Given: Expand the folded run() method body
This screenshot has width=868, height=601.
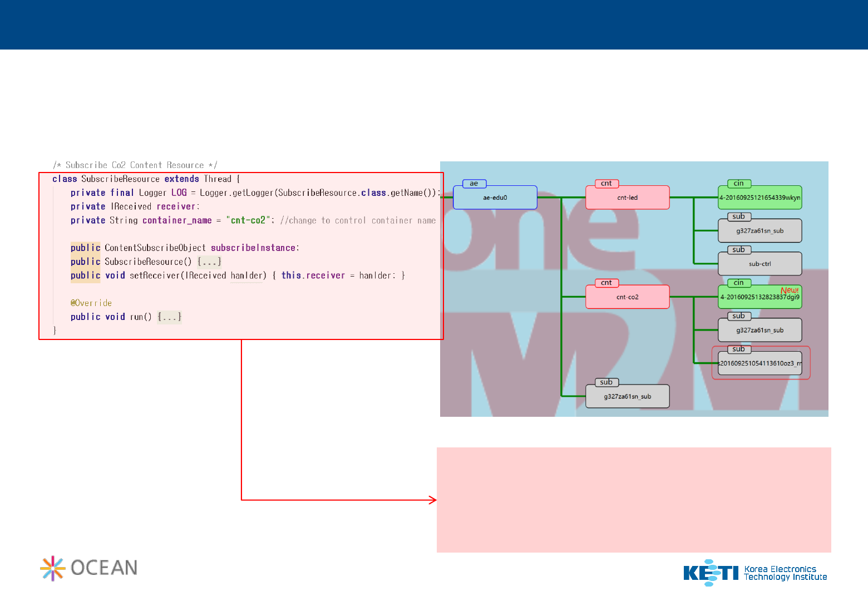Looking at the screenshot, I should point(169,317).
